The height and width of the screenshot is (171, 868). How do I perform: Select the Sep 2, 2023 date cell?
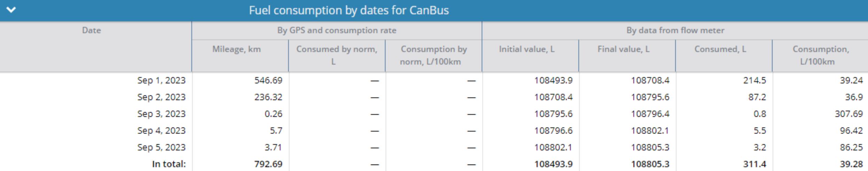point(161,97)
